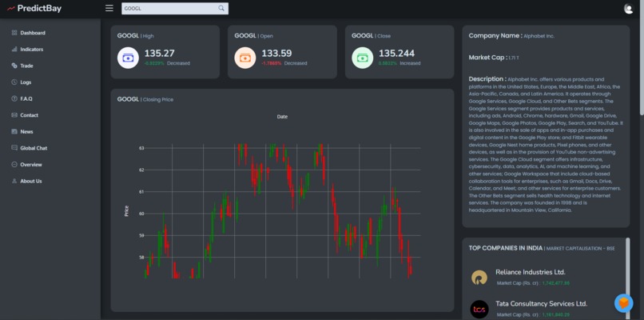Open the F.A.Q page link
Image resolution: width=644 pixels, height=320 pixels.
pyautogui.click(x=26, y=98)
